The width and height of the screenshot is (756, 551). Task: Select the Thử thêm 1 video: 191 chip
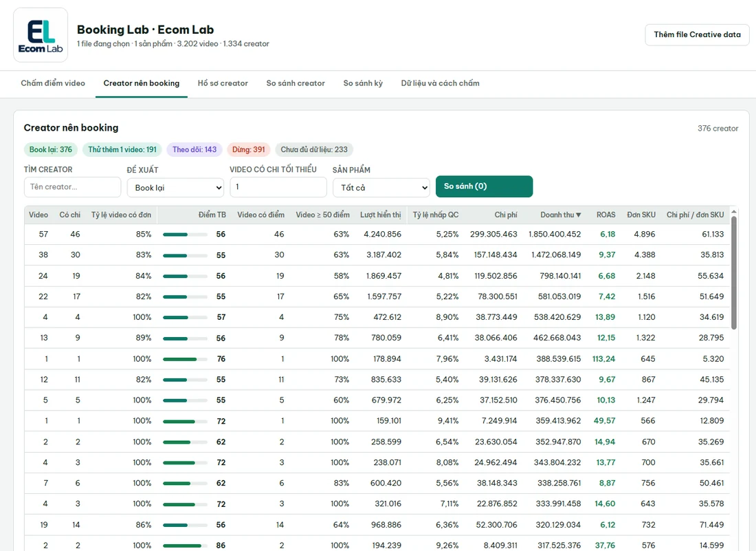pos(122,149)
